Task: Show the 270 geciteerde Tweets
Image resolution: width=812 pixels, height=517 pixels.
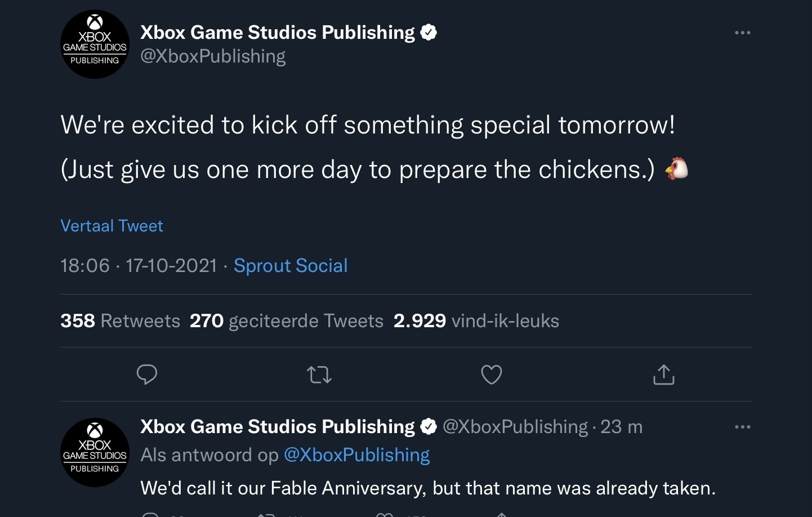Action: click(x=287, y=320)
